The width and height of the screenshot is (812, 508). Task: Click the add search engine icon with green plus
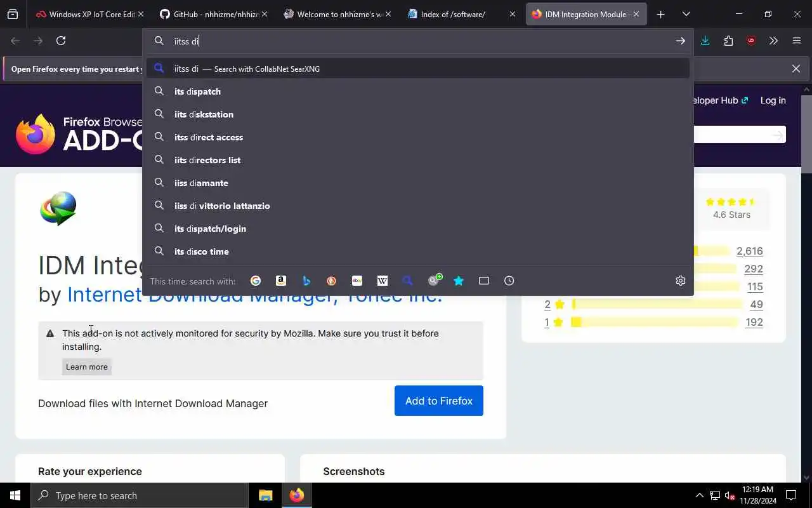click(435, 280)
